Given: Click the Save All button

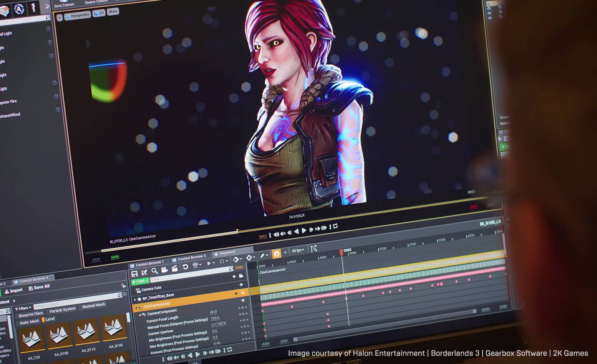Looking at the screenshot, I should point(39,287).
